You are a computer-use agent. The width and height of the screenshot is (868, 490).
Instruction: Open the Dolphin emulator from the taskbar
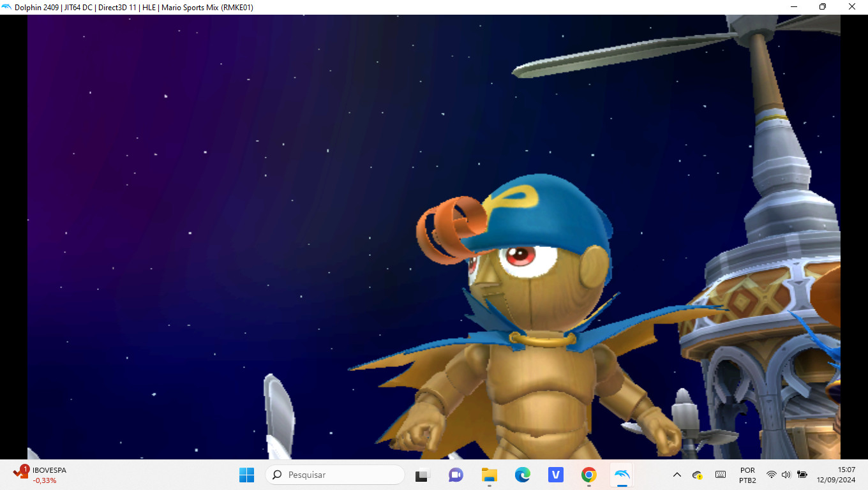coord(621,474)
